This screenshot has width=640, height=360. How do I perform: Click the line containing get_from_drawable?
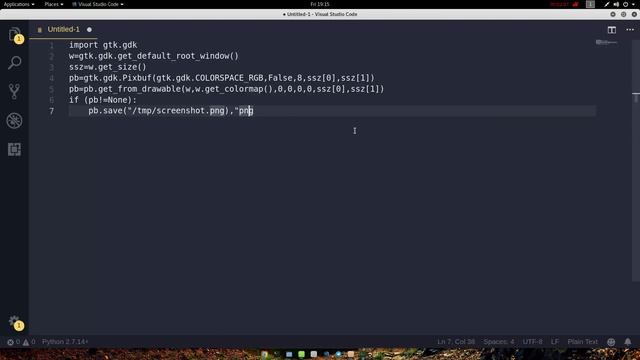(x=227, y=89)
